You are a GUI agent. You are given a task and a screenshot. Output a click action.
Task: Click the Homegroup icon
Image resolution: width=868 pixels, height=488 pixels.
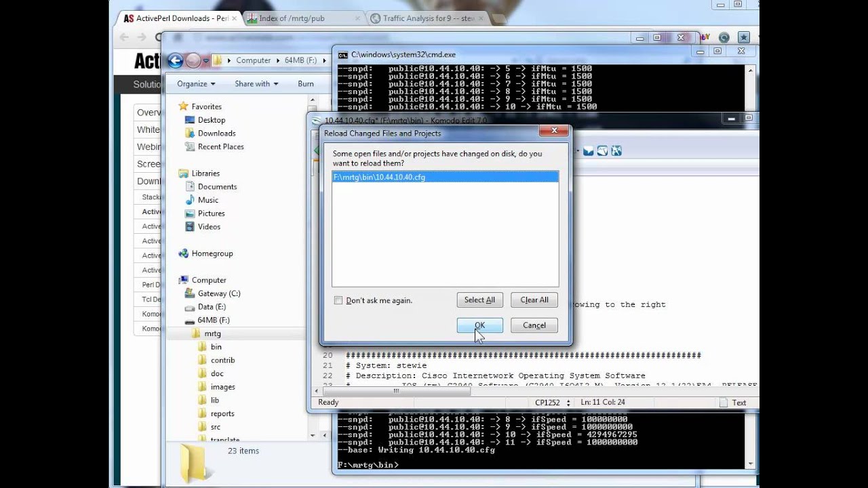(183, 253)
